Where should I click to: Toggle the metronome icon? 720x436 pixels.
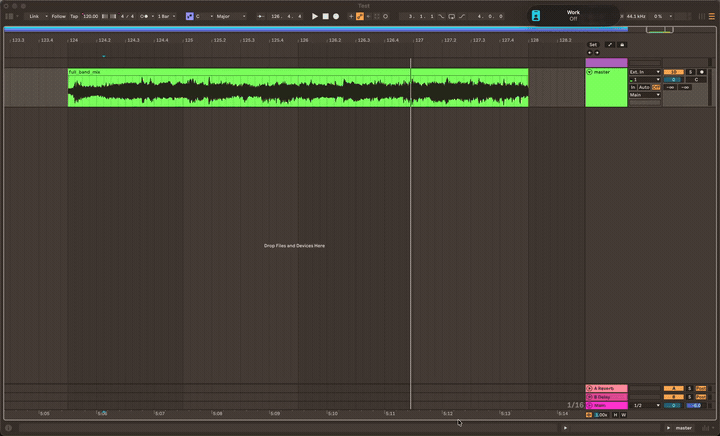point(144,16)
